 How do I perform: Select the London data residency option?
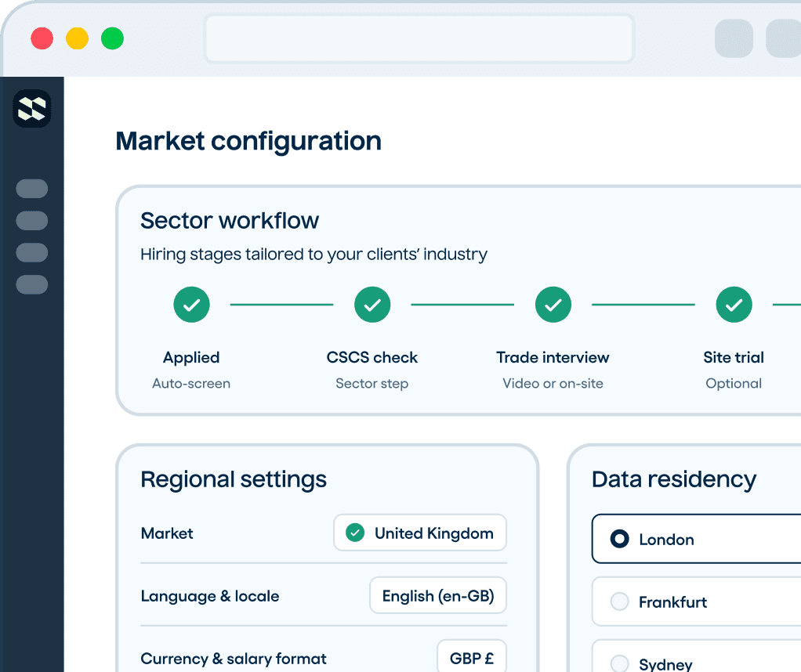697,539
